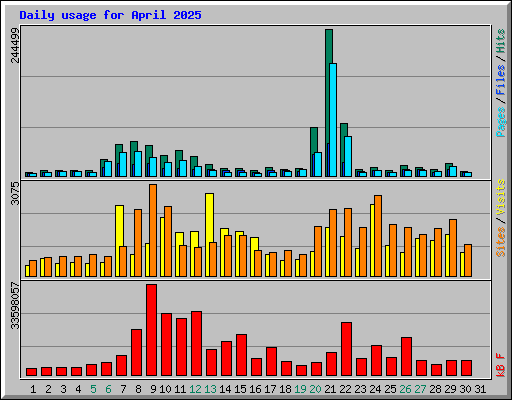The height and width of the screenshot is (400, 512).
Task: Click day label 29 on the x-axis
Action: [x=450, y=389]
